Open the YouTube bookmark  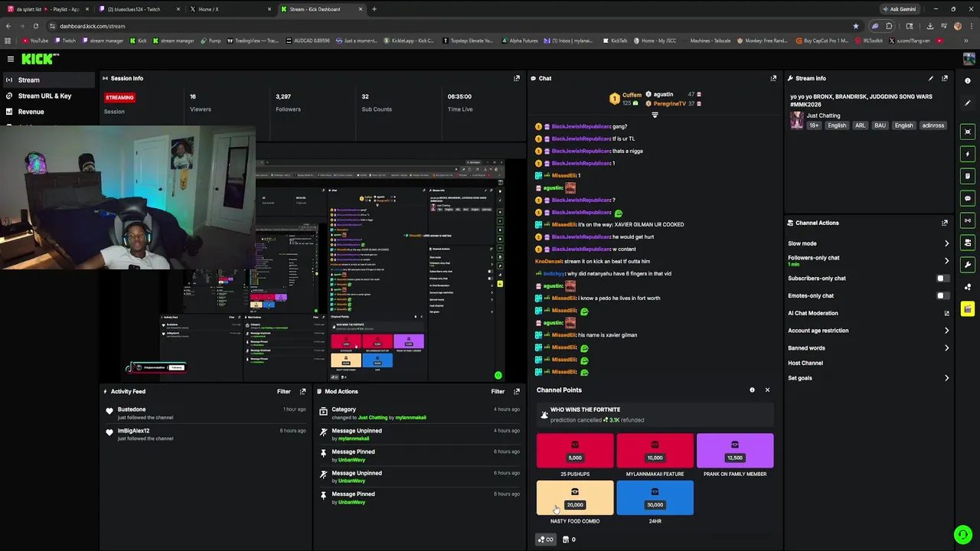click(x=35, y=41)
